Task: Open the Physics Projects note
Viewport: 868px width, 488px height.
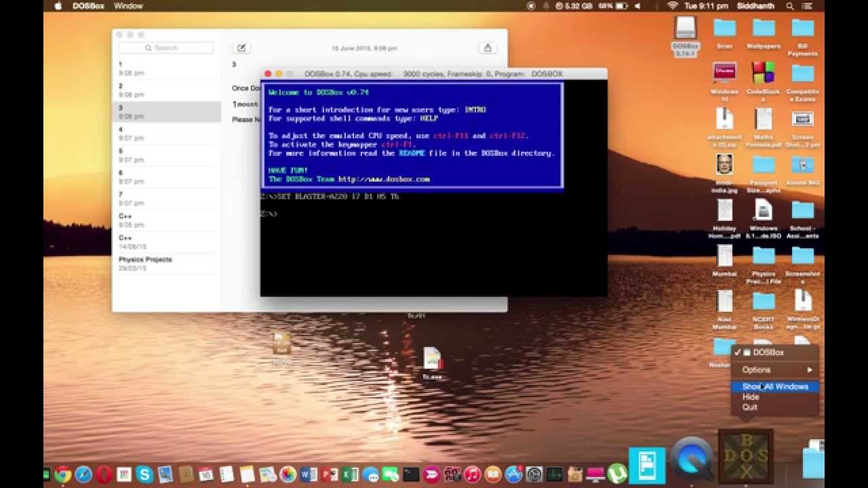Action: pos(166,264)
